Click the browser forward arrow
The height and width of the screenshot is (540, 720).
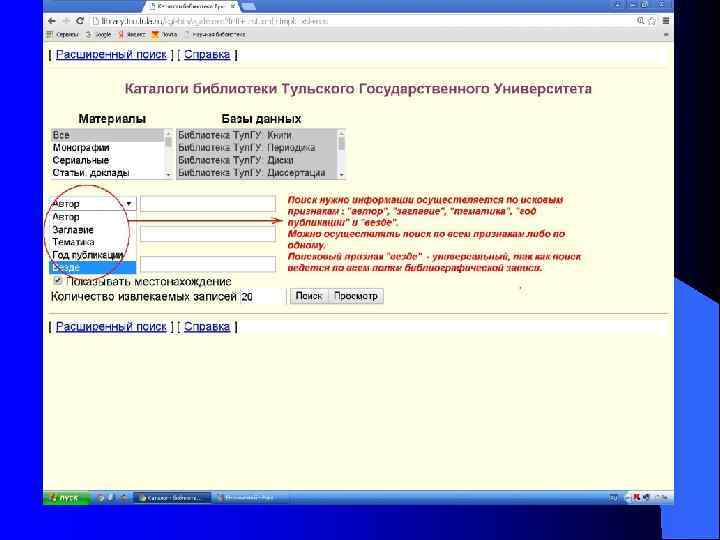point(66,21)
